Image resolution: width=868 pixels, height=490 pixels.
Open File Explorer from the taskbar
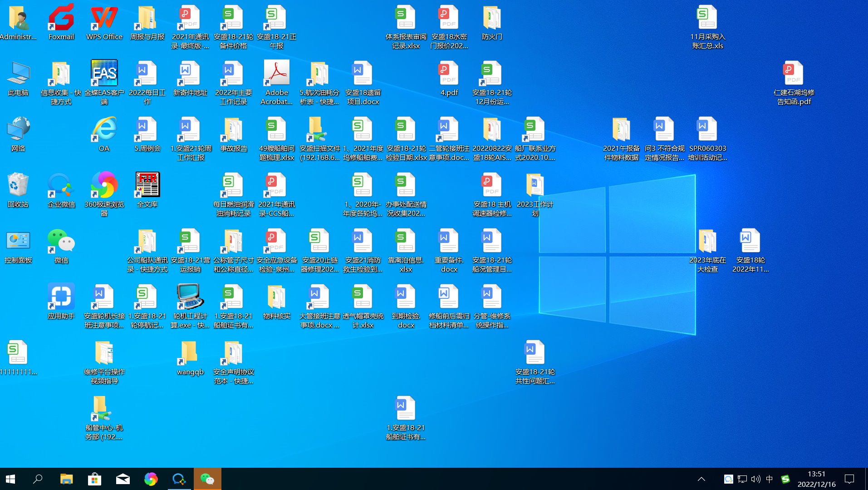click(x=66, y=479)
